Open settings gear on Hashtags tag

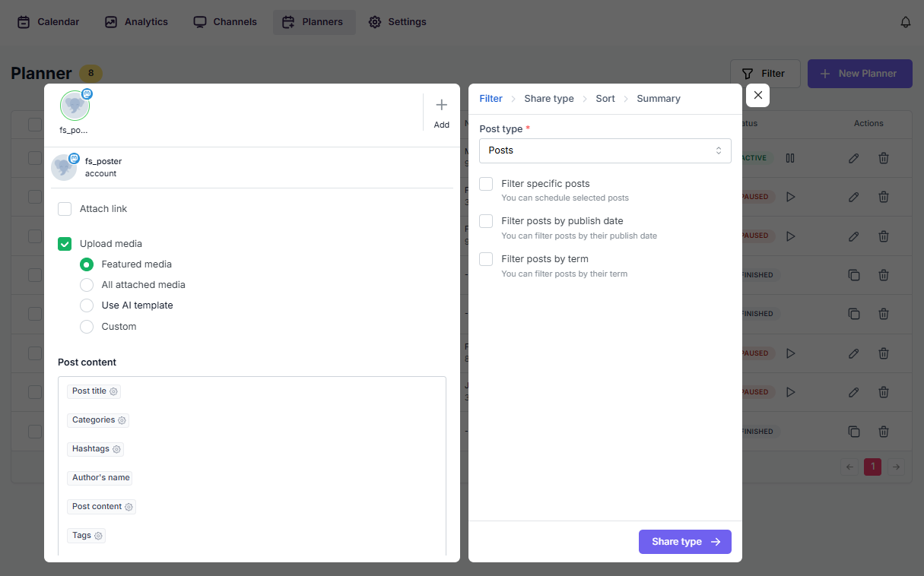click(x=116, y=449)
